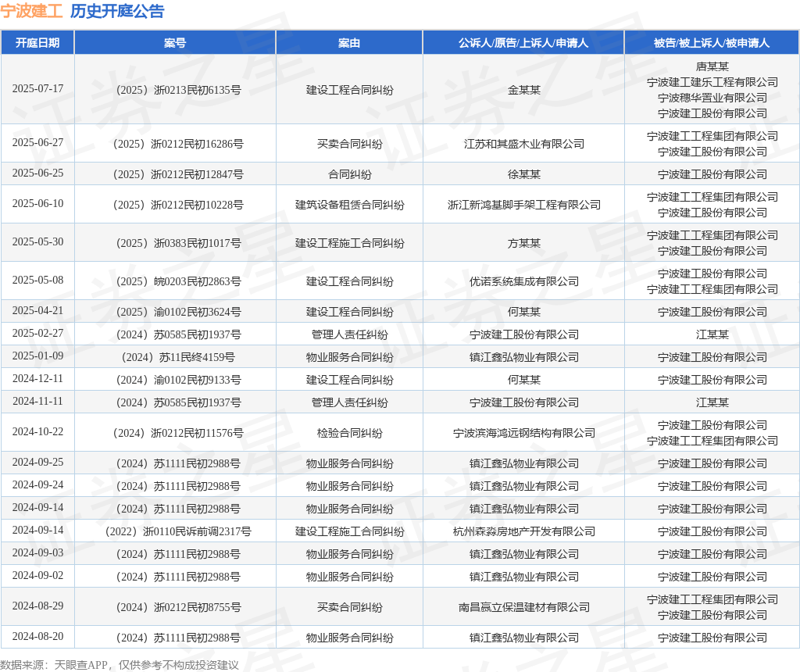The width and height of the screenshot is (800, 672).
Task: Click date cell 2024-08-20
Action: 37,636
